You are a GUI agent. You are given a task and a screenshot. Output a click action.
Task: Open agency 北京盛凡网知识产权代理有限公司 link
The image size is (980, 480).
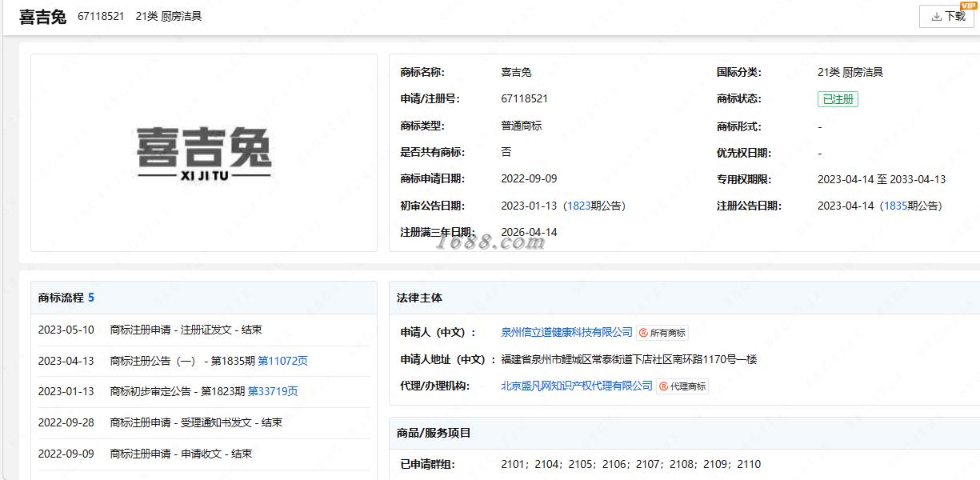coord(577,386)
